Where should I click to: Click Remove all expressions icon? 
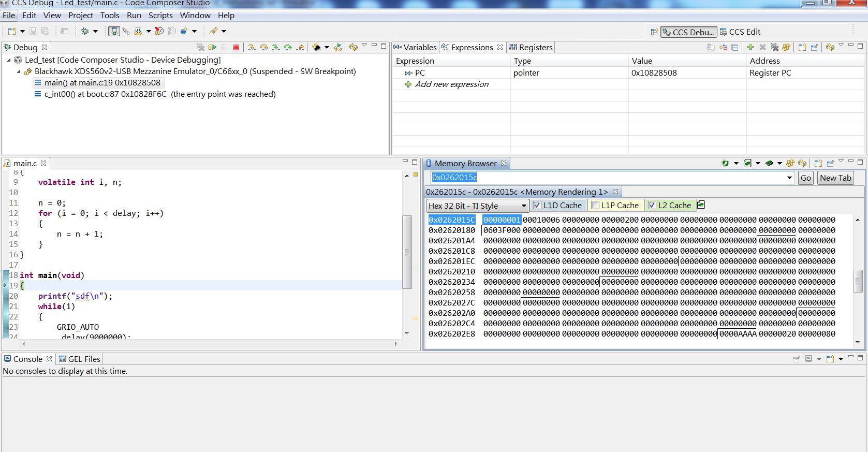coord(774,47)
